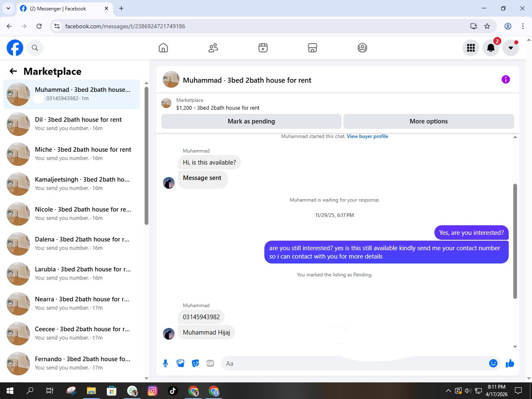Open Dalena conversation in list
The height and width of the screenshot is (399, 532).
(x=71, y=244)
